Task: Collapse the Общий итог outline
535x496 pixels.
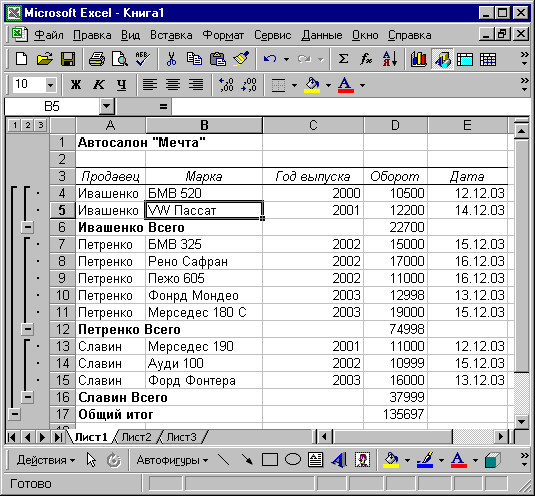Action: pos(14,414)
